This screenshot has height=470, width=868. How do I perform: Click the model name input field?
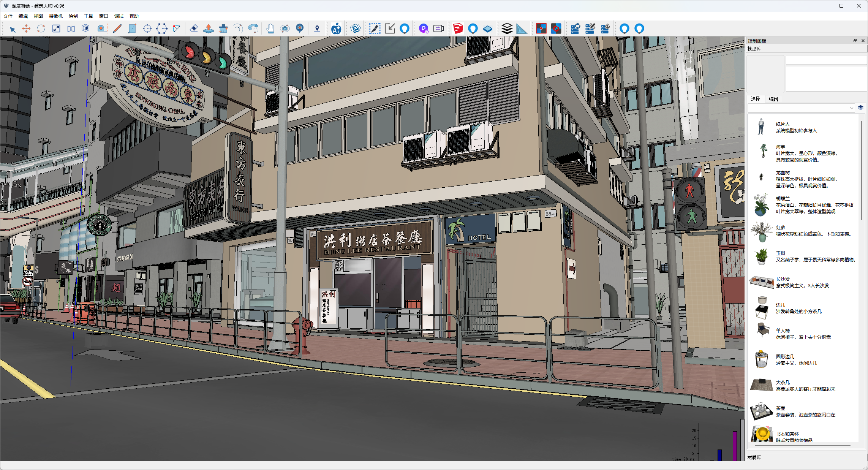pyautogui.click(x=826, y=60)
